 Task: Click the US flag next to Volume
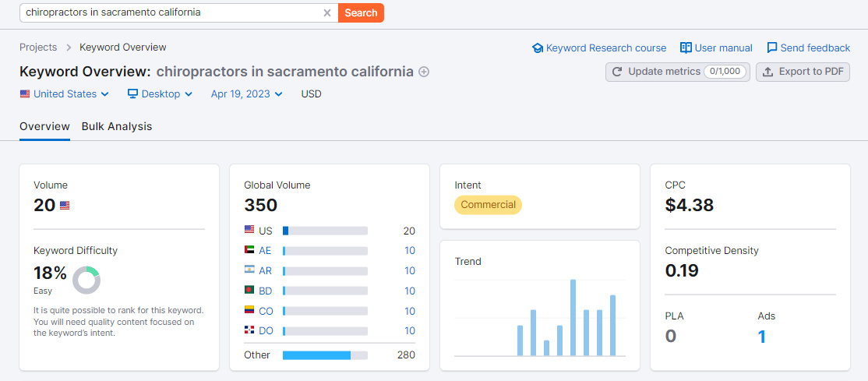pyautogui.click(x=65, y=206)
